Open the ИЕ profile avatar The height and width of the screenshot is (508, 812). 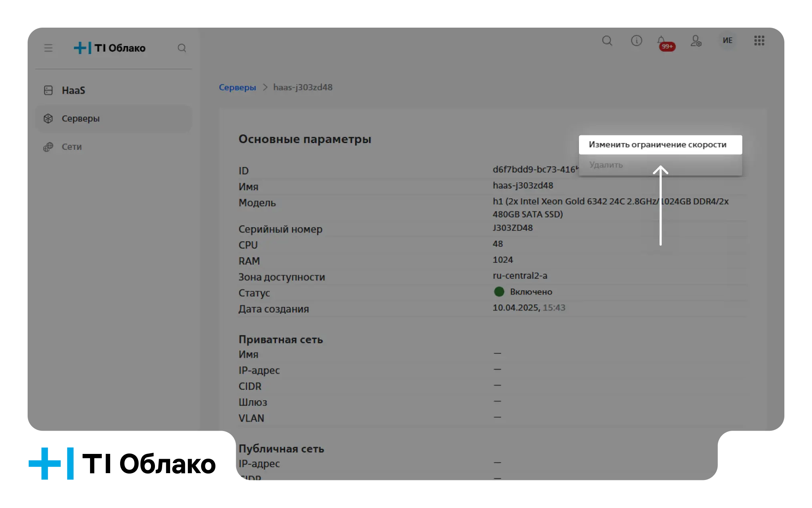[728, 40]
